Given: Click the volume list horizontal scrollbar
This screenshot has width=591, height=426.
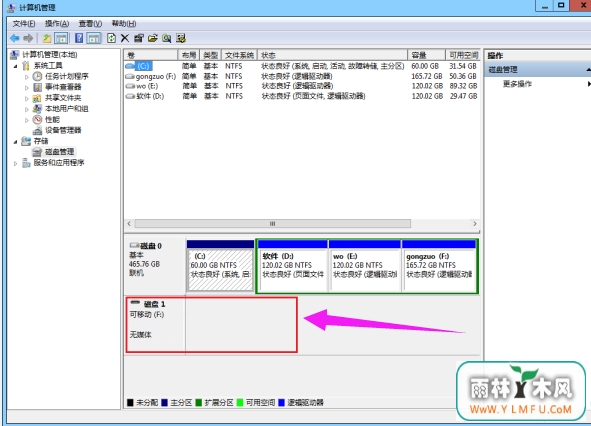Looking at the screenshot, I should tap(273, 224).
